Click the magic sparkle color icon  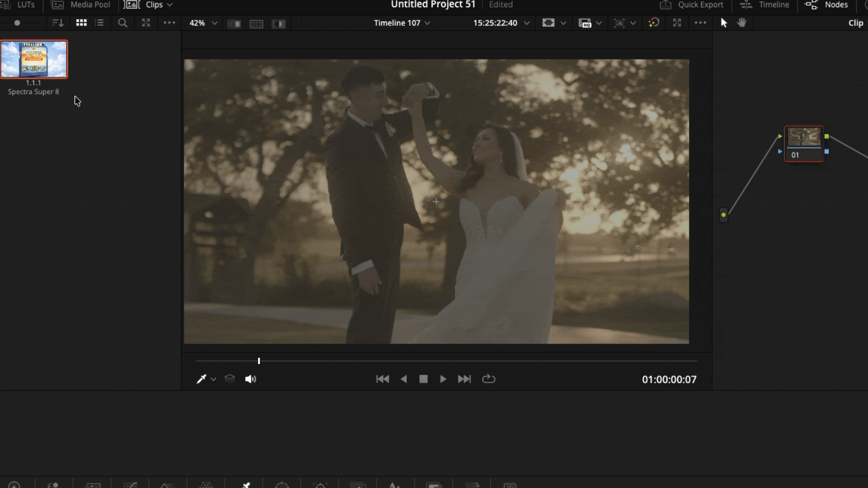coord(654,23)
